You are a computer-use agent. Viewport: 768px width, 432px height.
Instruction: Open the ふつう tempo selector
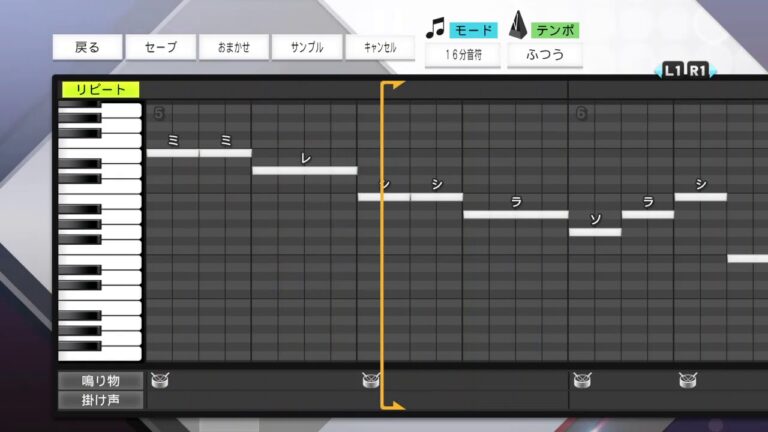545,55
